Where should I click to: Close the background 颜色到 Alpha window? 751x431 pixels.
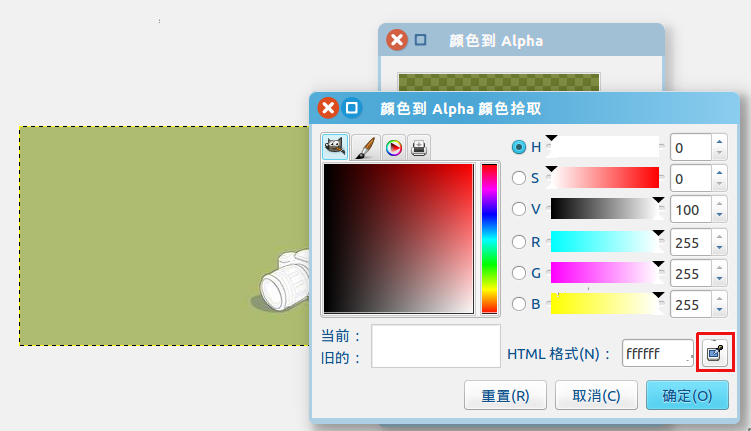pyautogui.click(x=397, y=40)
